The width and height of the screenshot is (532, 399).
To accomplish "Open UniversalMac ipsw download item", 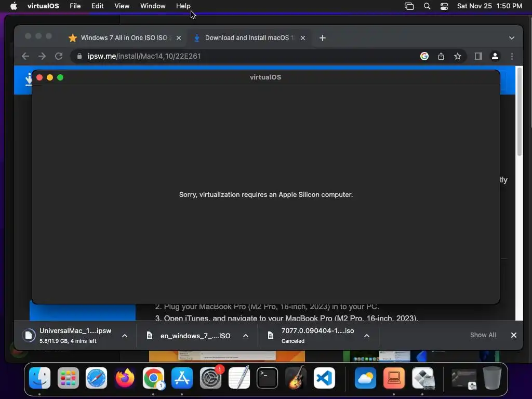I will pos(67,335).
